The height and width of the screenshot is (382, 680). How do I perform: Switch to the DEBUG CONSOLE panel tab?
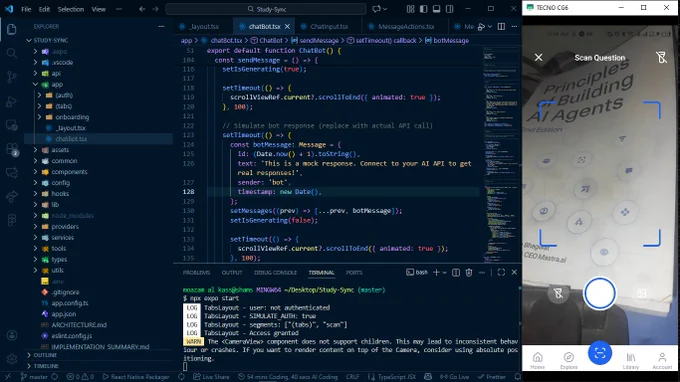coord(275,272)
